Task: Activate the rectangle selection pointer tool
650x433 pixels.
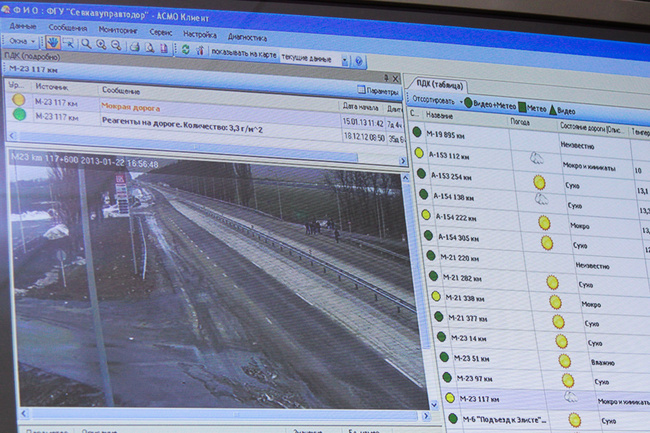Action: click(69, 44)
